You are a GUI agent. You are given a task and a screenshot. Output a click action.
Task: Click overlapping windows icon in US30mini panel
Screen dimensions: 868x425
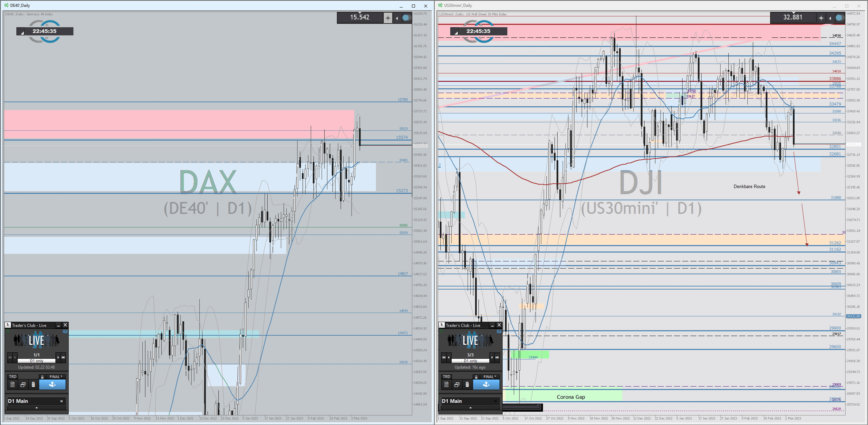pyautogui.click(x=457, y=384)
